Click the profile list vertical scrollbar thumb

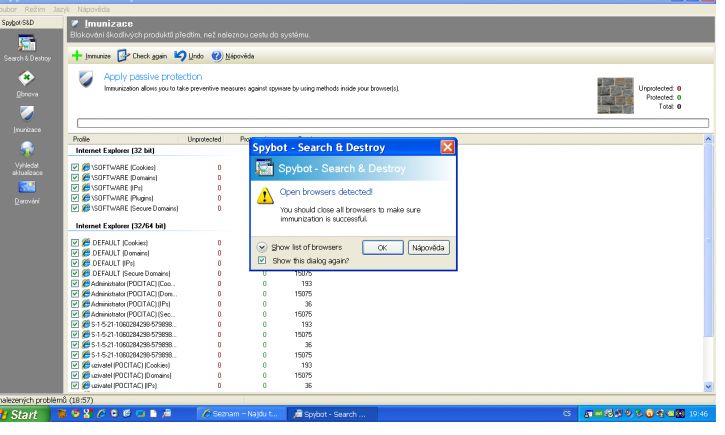(708, 240)
